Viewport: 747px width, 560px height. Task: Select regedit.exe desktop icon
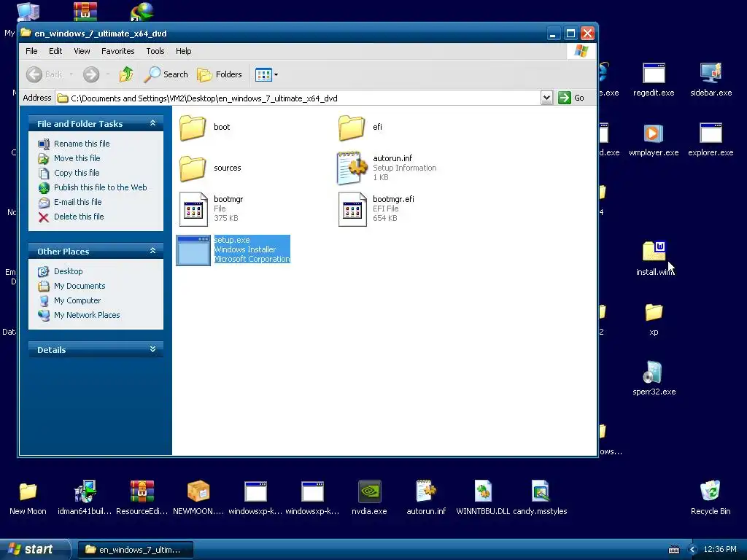(x=654, y=74)
